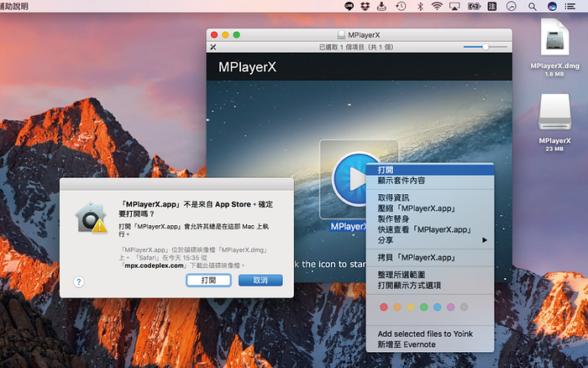Screen dimensions: 588x368
Task: Open Time Machine menu bar icon
Action: [x=401, y=6]
